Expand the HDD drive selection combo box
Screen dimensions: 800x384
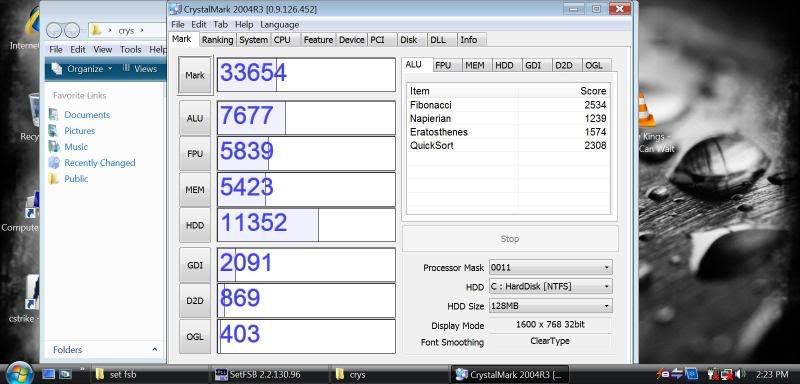click(x=551, y=287)
